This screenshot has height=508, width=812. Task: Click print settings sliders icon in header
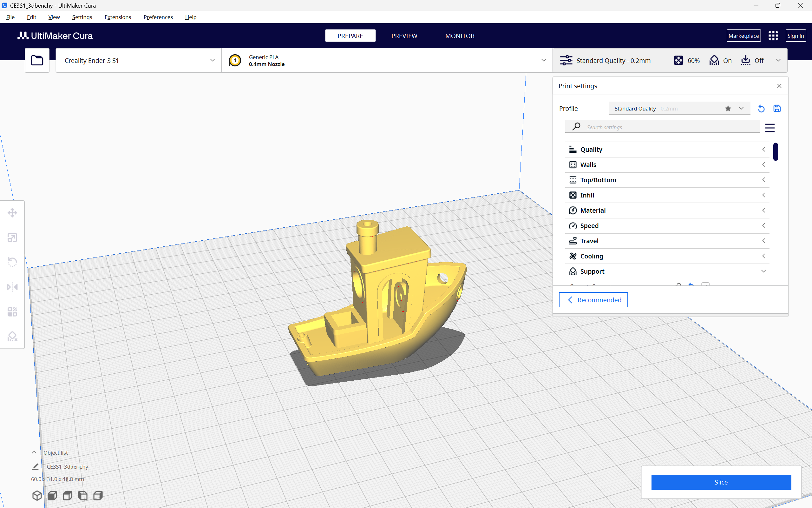click(x=566, y=60)
